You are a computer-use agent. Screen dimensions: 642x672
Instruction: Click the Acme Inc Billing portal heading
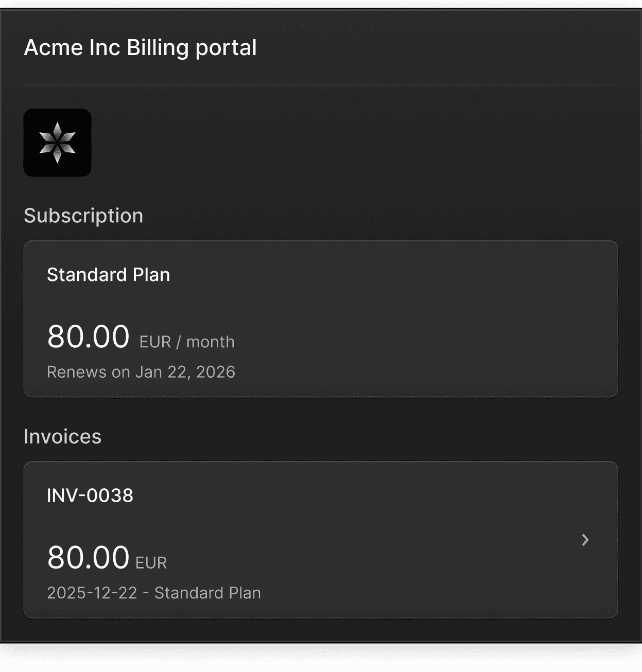tap(140, 48)
